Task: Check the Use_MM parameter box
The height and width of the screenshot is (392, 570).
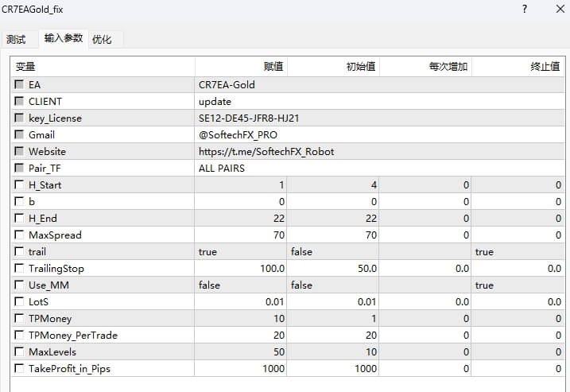Action: 19,285
